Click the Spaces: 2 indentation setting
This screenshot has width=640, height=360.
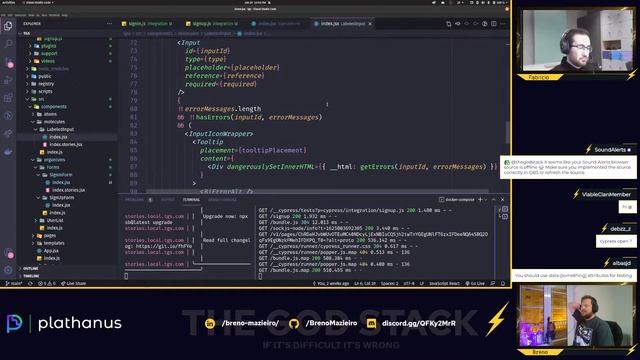[389, 283]
